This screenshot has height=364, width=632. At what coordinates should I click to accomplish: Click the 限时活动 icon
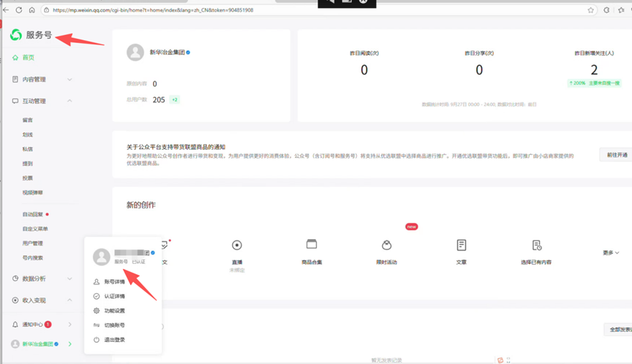386,245
